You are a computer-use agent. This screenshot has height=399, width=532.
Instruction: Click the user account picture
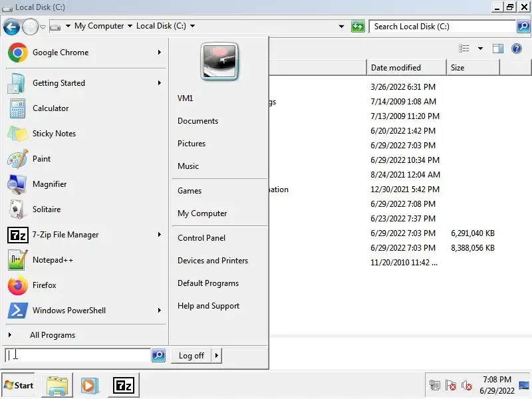tap(219, 61)
